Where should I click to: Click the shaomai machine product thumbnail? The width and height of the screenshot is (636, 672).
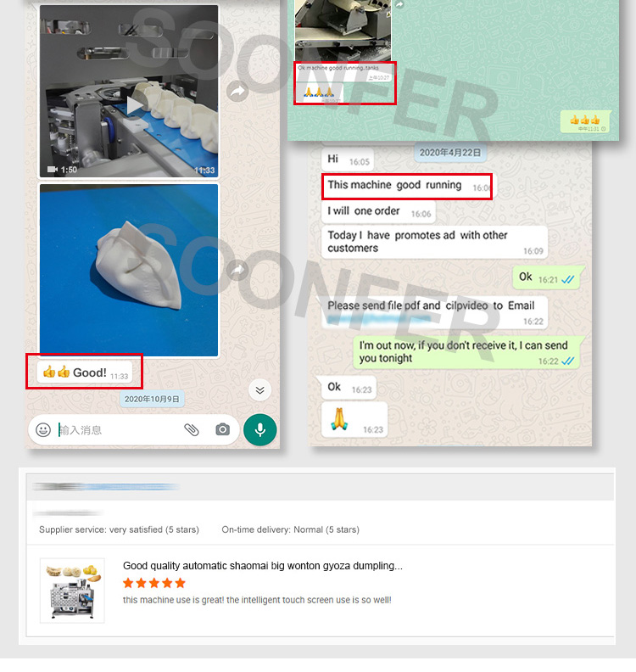point(72,591)
